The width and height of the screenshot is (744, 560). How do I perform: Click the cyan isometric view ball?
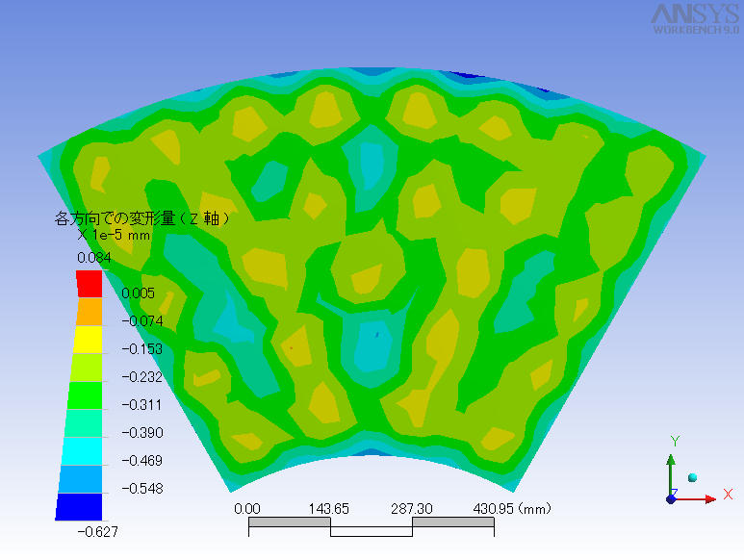(x=692, y=477)
